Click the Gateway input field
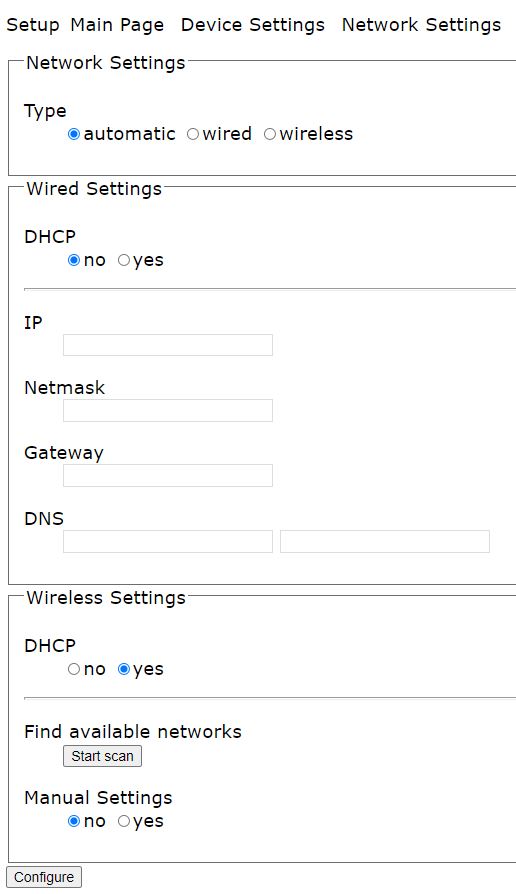 click(168, 476)
